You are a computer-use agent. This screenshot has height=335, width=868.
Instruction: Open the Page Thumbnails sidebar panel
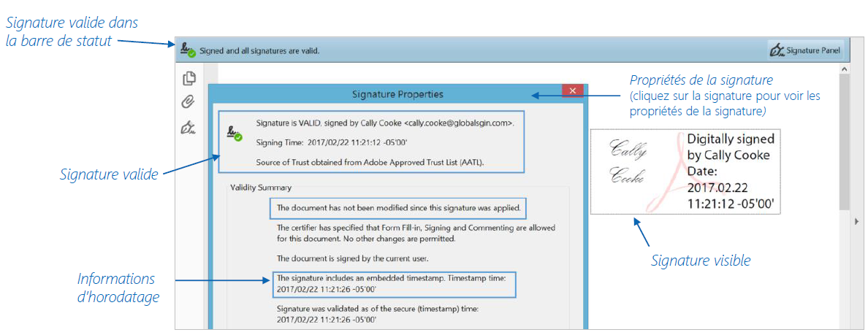pos(189,78)
